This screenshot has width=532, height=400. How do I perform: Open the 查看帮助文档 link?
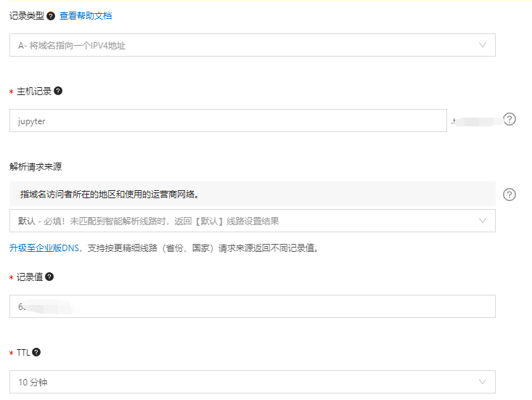[86, 16]
